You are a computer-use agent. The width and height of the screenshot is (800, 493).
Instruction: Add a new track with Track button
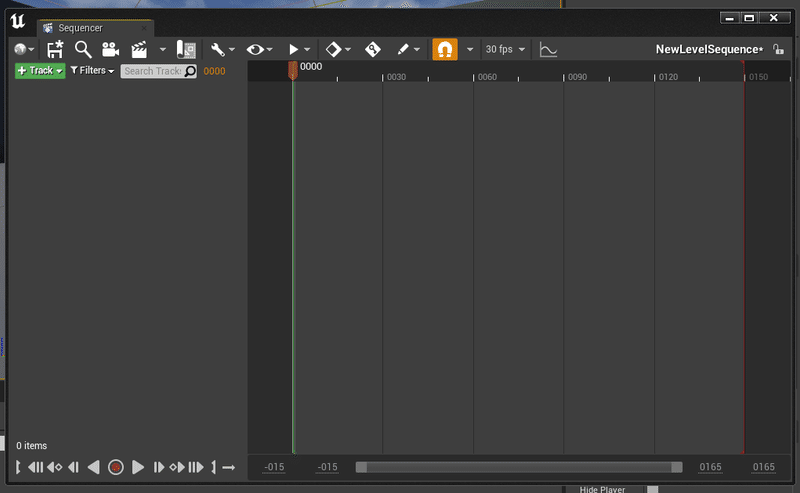[40, 70]
